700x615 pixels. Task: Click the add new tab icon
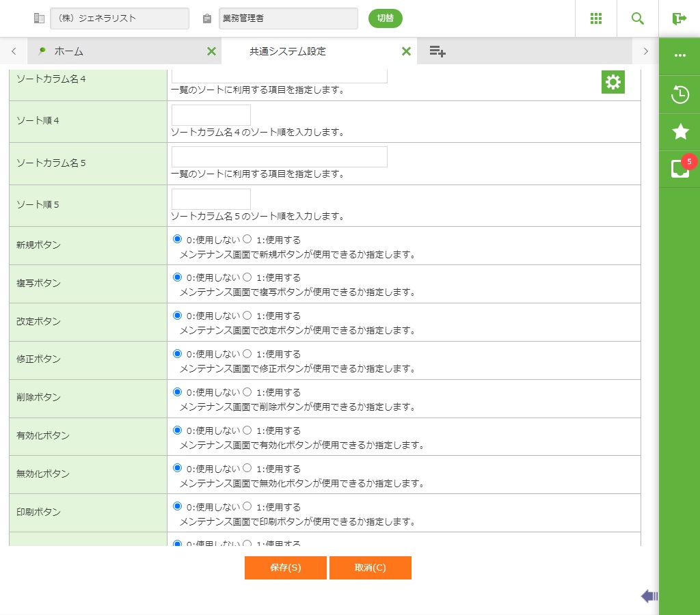pos(437,51)
